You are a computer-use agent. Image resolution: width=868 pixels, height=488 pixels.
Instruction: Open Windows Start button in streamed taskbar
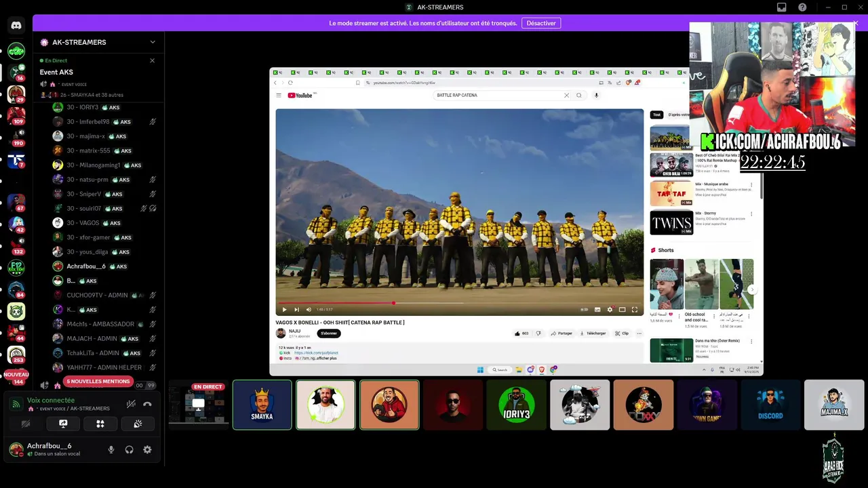tap(480, 370)
